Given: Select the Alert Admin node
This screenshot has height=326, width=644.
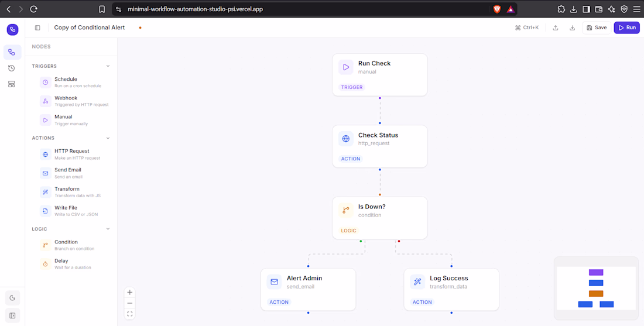Looking at the screenshot, I should tap(308, 290).
